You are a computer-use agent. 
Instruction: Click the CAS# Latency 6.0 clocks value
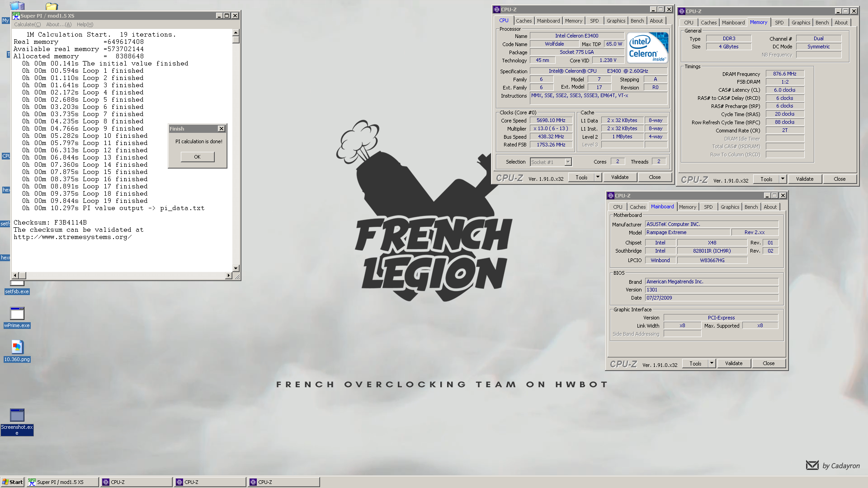point(784,90)
